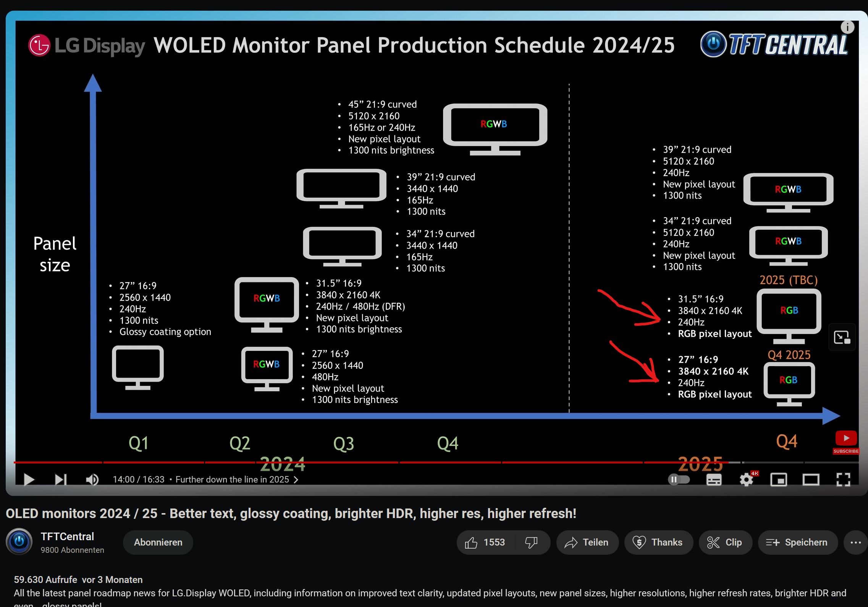Like the video with 1553 likes
This screenshot has width=868, height=607.
click(x=485, y=542)
